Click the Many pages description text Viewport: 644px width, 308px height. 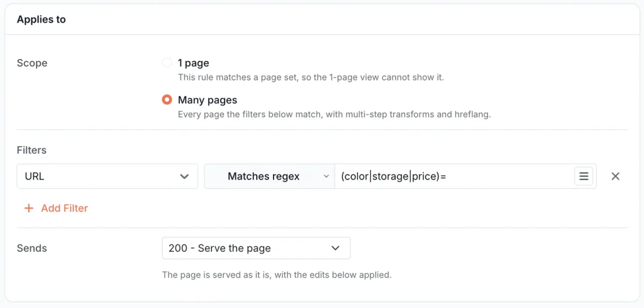pyautogui.click(x=335, y=114)
